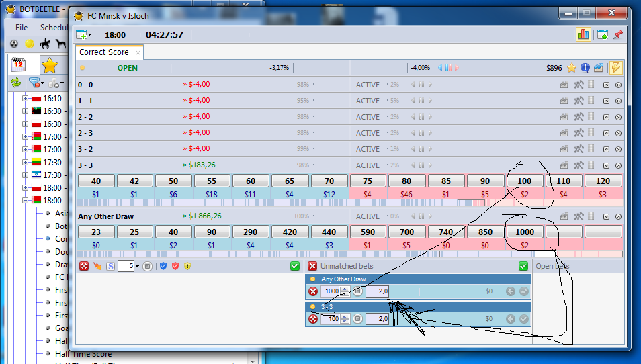This screenshot has width=641, height=364.
Task: Click the 1000 odds button for Any Other Draw
Action: coord(525,232)
